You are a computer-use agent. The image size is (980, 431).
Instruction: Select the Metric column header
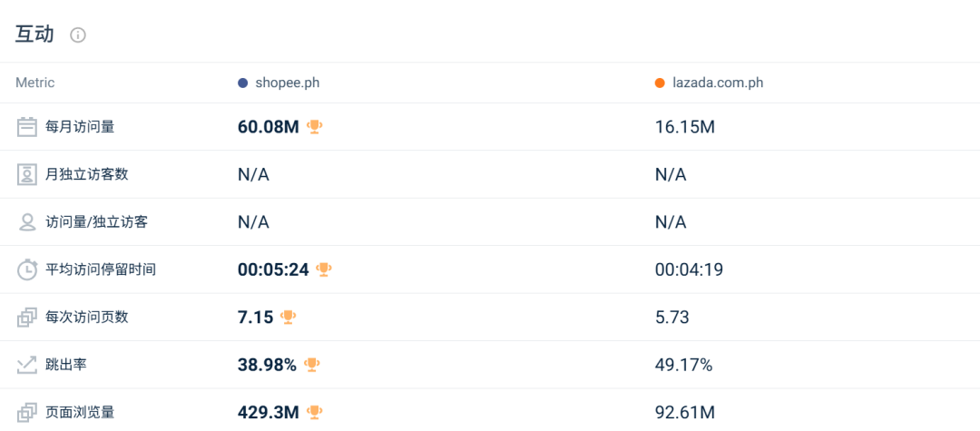pyautogui.click(x=35, y=83)
